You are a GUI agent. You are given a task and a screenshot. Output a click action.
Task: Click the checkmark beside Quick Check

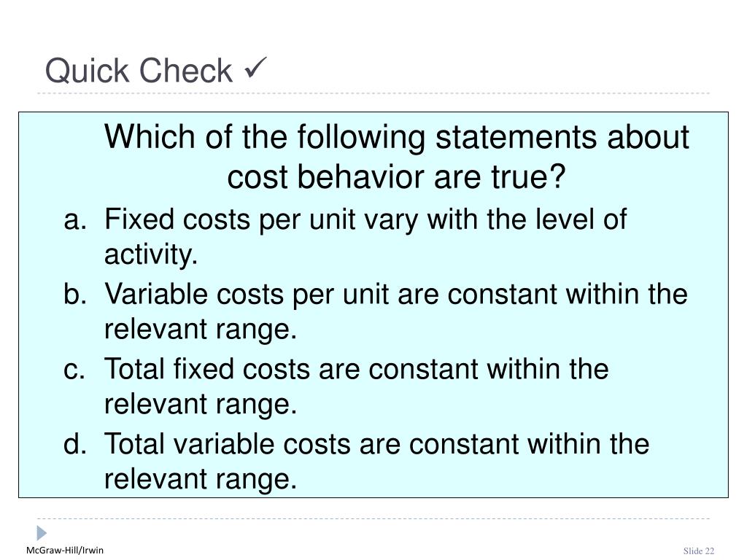pyautogui.click(x=255, y=68)
